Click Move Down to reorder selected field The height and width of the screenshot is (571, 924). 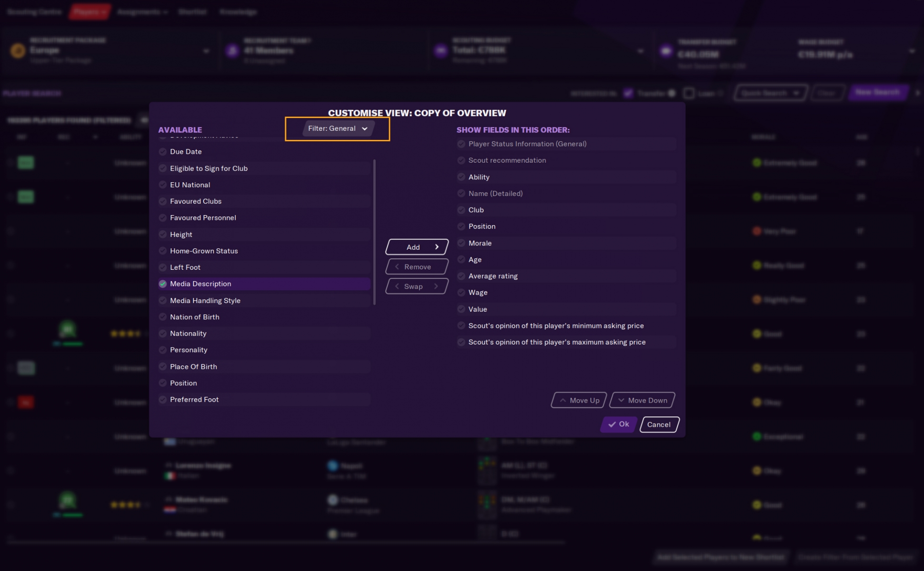coord(643,400)
